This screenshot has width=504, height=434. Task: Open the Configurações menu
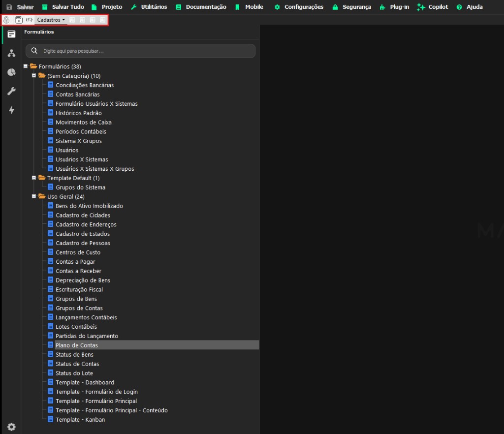299,7
